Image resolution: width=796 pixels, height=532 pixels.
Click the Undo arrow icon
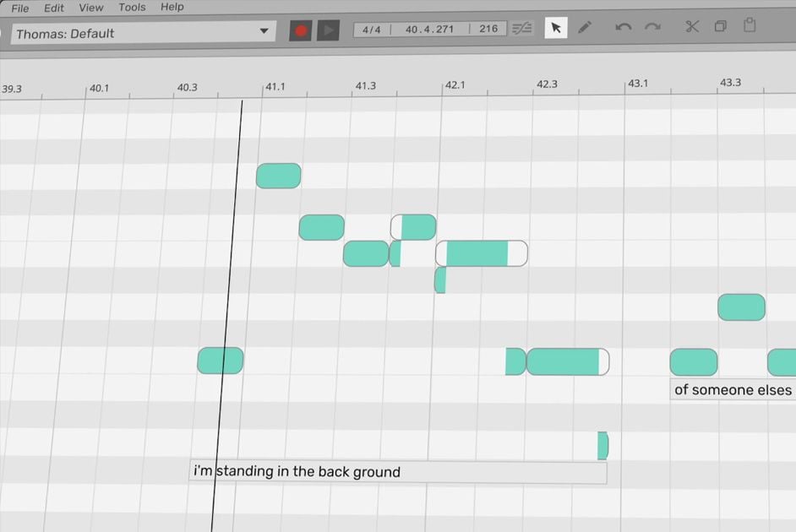[x=624, y=26]
